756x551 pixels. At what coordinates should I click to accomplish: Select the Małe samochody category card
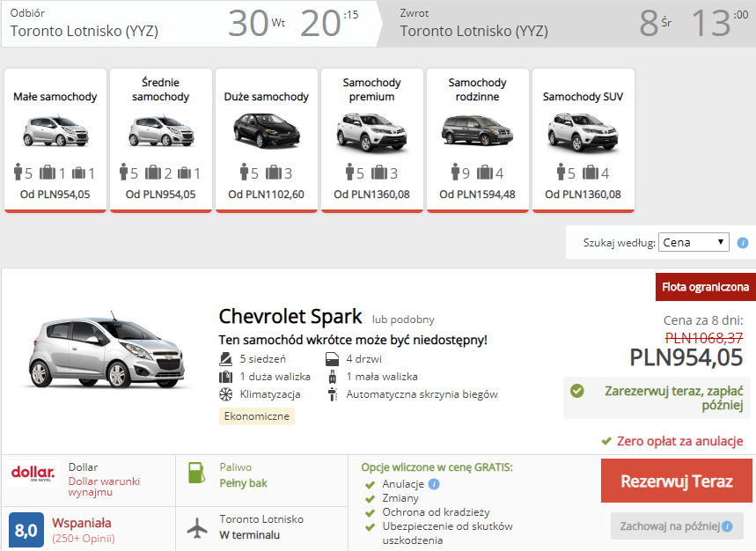55,140
